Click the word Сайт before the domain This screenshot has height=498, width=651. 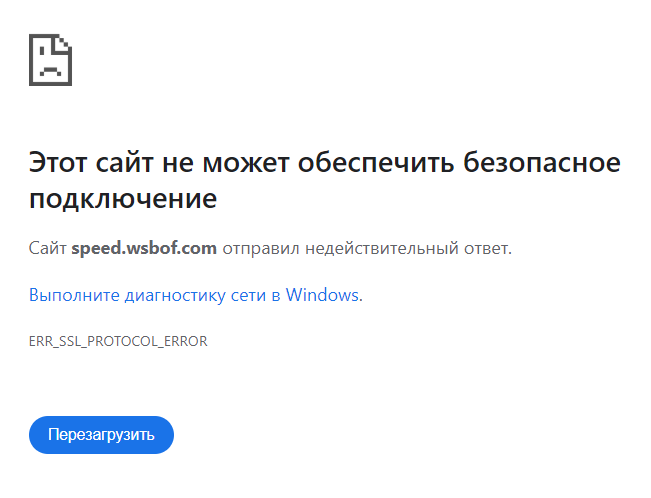click(47, 248)
